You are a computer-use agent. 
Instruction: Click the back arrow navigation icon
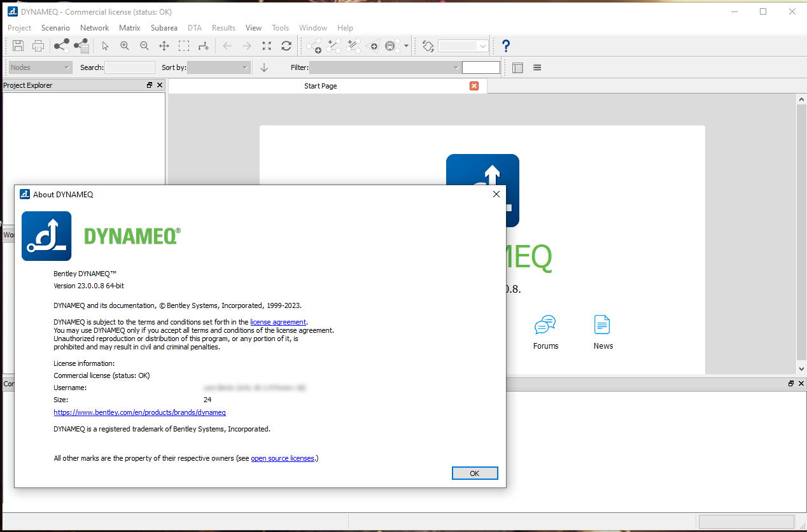[227, 46]
